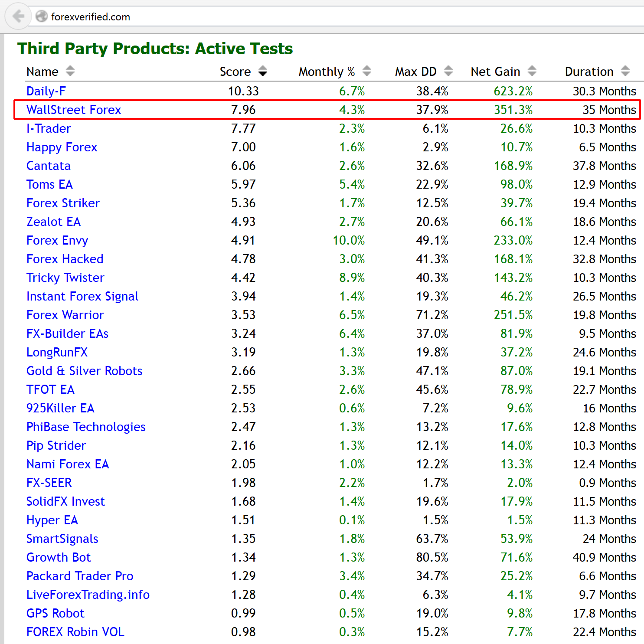Open the GPS Robot link
This screenshot has width=644, height=644.
(x=55, y=613)
